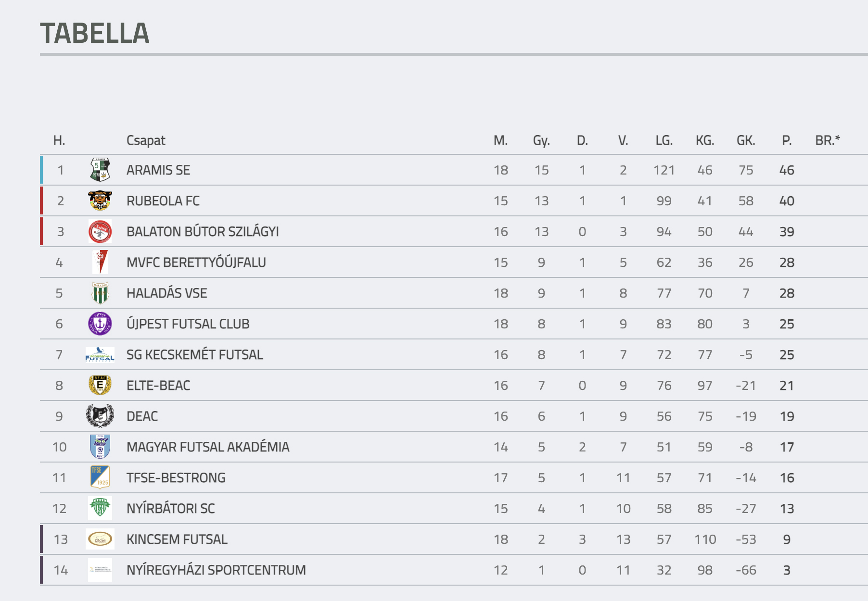Click the MVFC Berettyóújfalu pennant logo
This screenshot has width=868, height=601.
point(100,262)
